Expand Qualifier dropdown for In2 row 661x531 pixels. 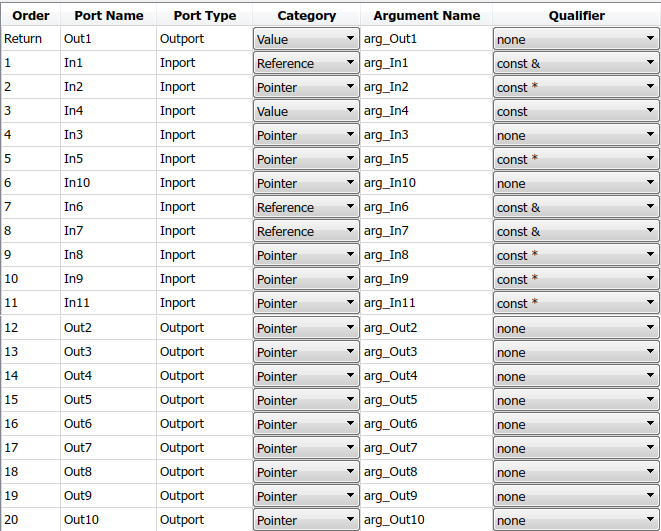575,87
